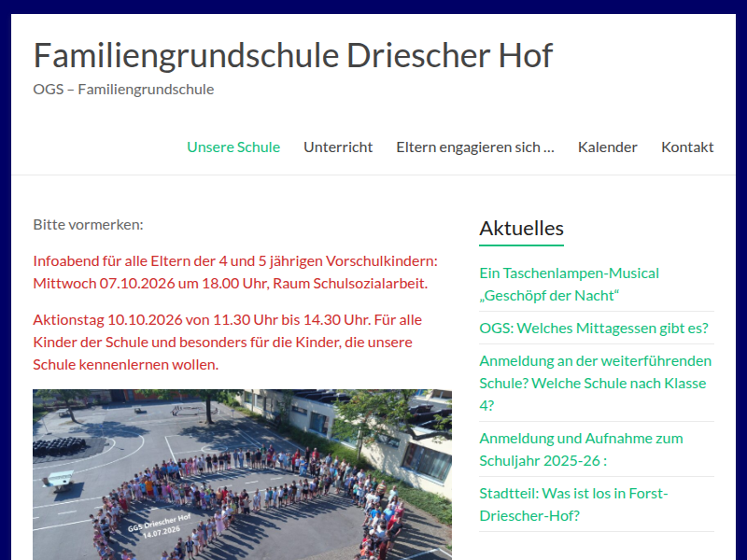
Task: Open the Unterricht menu item
Action: [x=338, y=147]
